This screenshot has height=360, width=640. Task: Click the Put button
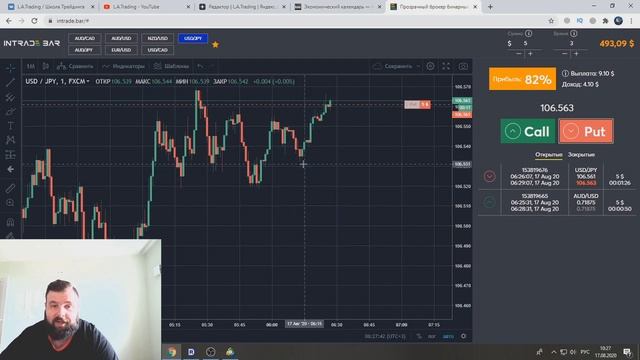tap(586, 131)
